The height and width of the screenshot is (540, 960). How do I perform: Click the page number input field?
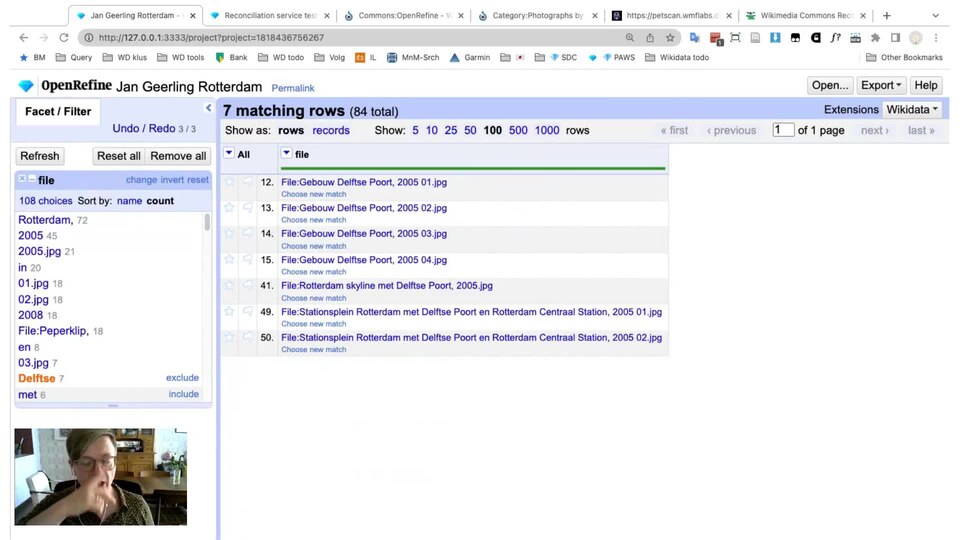click(783, 130)
